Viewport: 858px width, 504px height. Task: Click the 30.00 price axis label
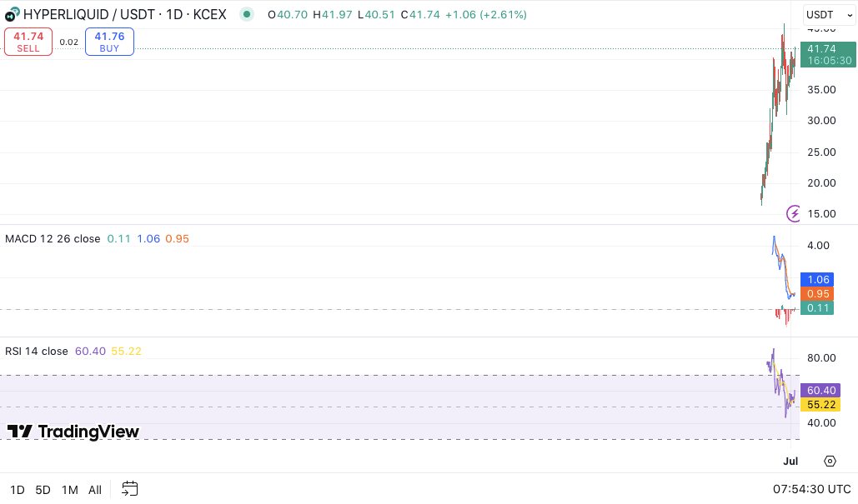pos(821,121)
